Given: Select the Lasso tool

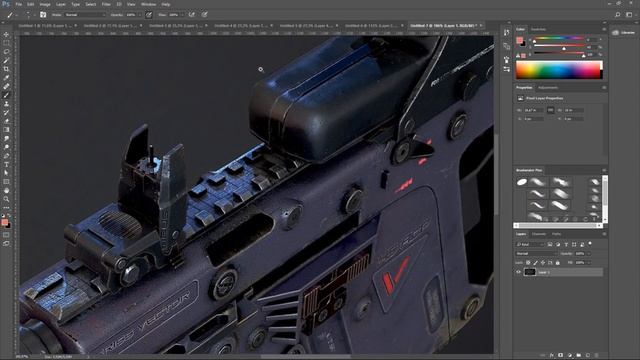Looking at the screenshot, I should click(6, 52).
